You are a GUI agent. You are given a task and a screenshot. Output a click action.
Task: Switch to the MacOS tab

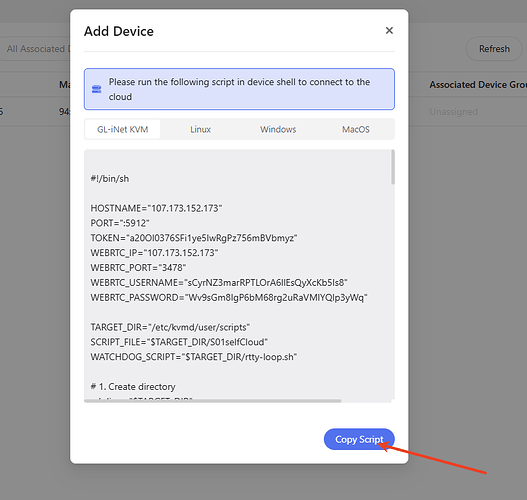(x=356, y=129)
